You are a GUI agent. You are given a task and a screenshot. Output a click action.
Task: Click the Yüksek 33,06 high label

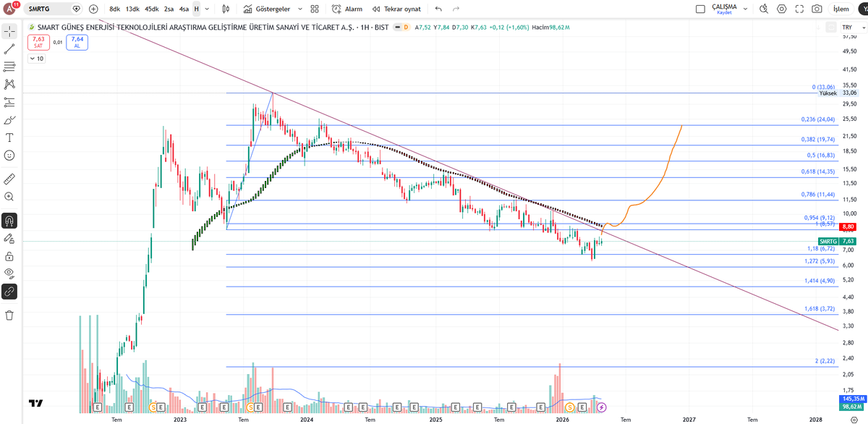(x=838, y=93)
